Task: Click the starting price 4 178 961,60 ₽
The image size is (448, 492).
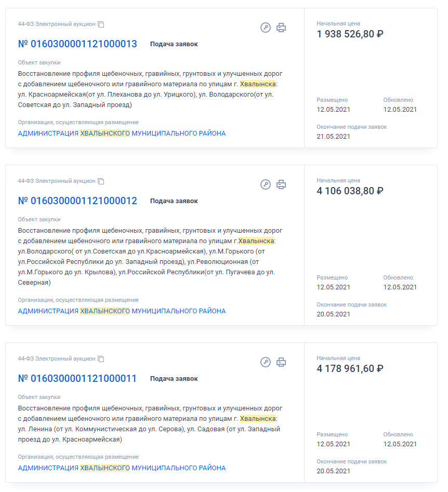Action: tap(350, 369)
